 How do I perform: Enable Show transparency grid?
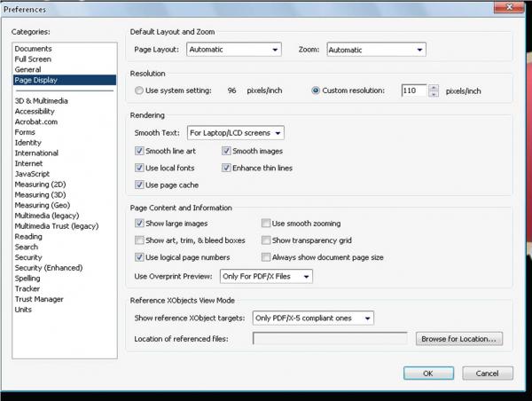[266, 240]
